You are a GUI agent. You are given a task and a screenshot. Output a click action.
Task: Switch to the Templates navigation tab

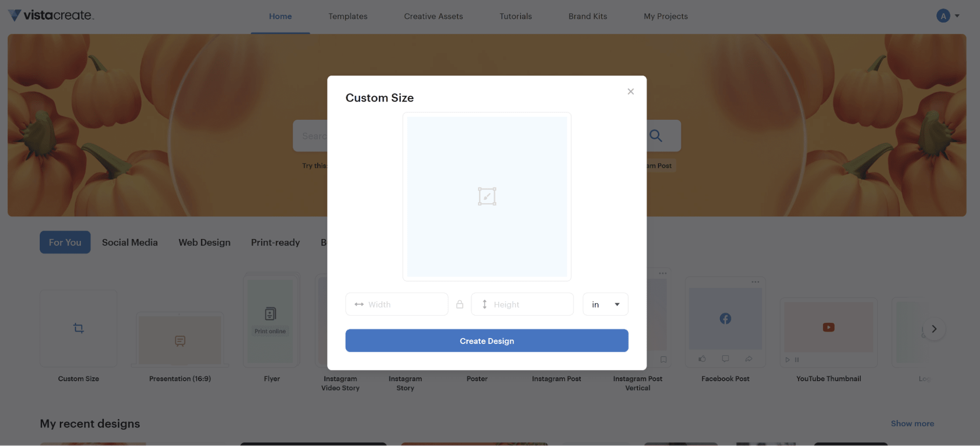[348, 16]
